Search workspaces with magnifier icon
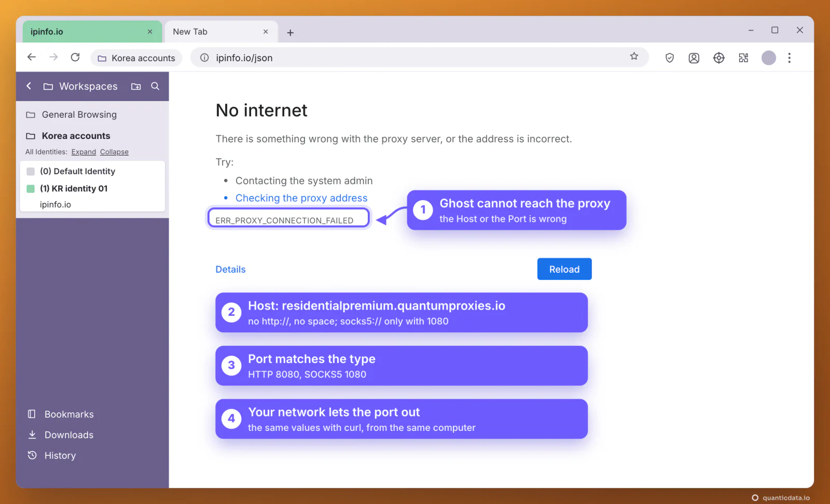Viewport: 830px width, 504px height. click(155, 86)
